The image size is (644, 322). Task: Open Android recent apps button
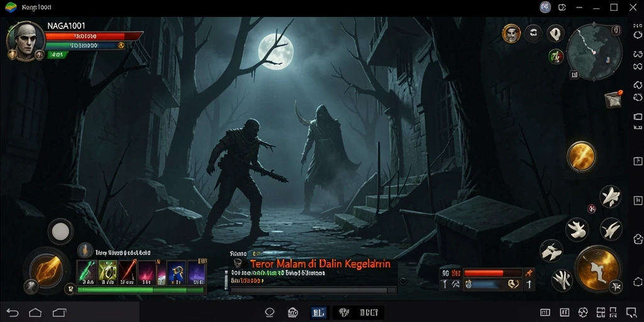click(x=59, y=313)
